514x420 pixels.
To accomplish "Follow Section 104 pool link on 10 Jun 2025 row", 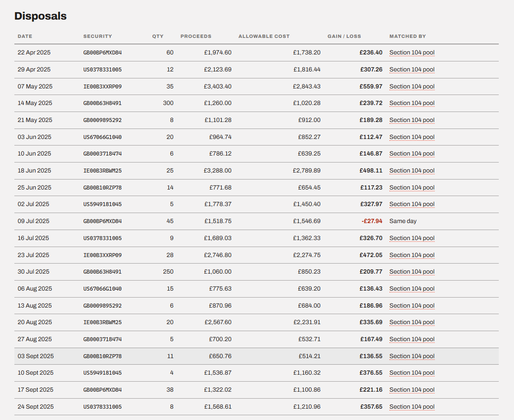I will tap(412, 153).
